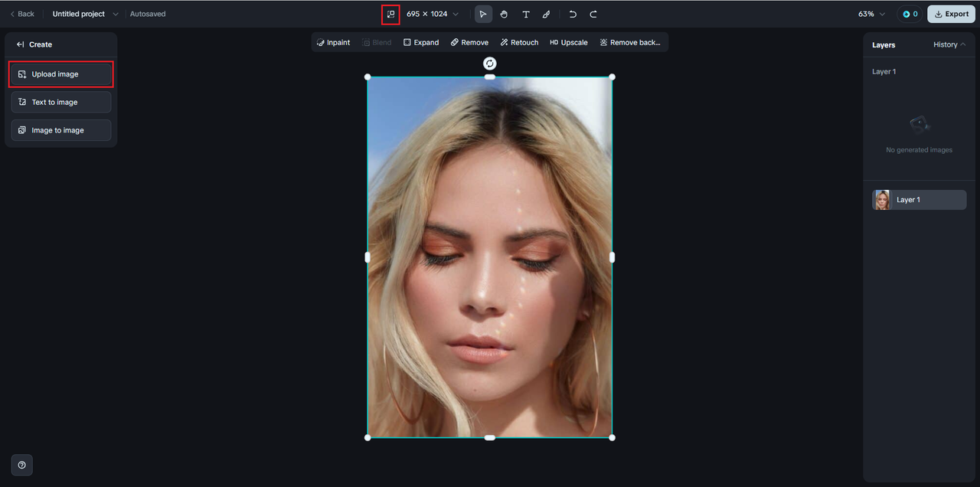The image size is (980, 487).
Task: Open the Retouch tool
Action: pos(519,42)
